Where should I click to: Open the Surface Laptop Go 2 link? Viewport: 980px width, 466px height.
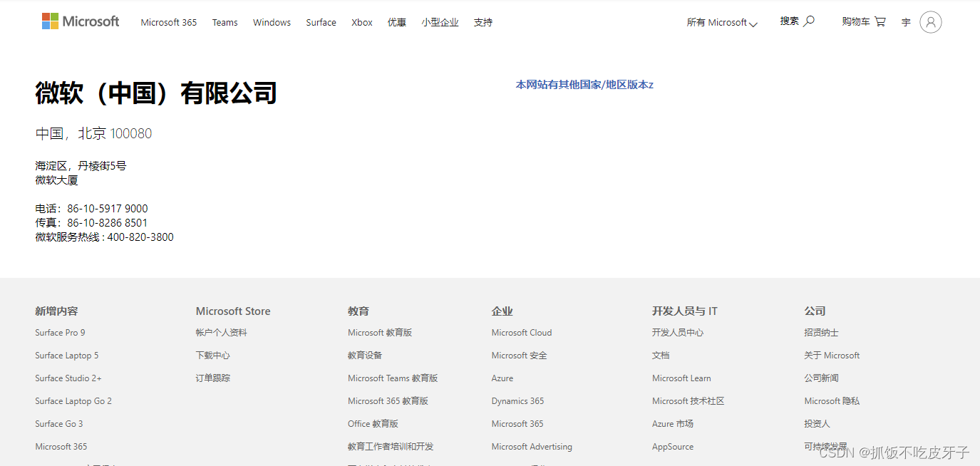(73, 401)
